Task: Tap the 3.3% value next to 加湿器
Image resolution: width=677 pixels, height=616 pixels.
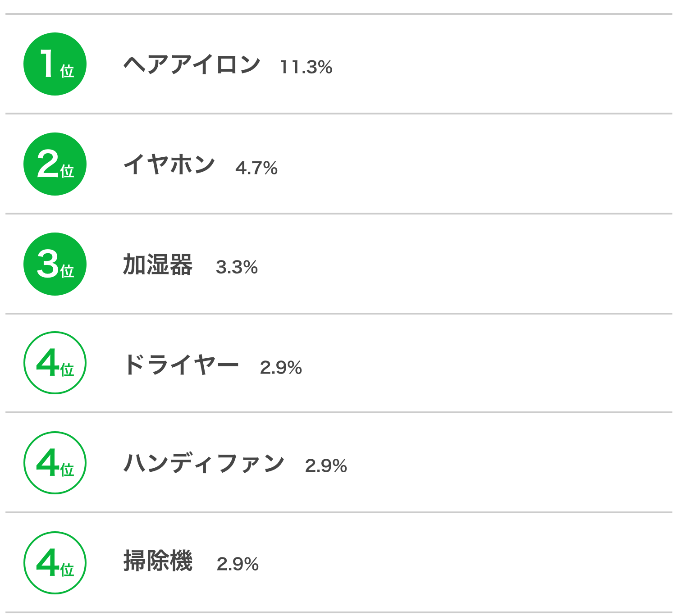Action: pos(237,267)
